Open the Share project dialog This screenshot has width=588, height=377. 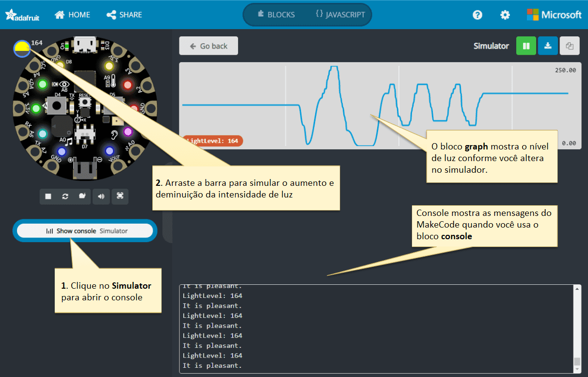(x=124, y=15)
